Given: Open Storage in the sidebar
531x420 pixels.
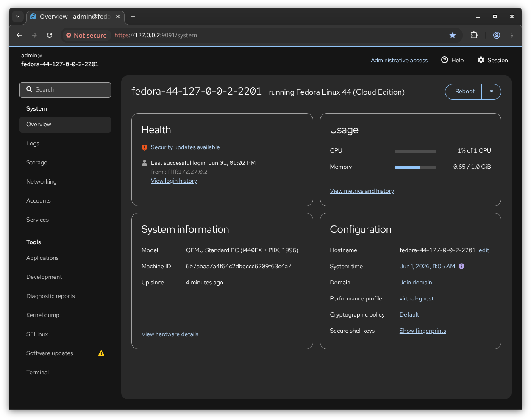Looking at the screenshot, I should click(x=65, y=163).
